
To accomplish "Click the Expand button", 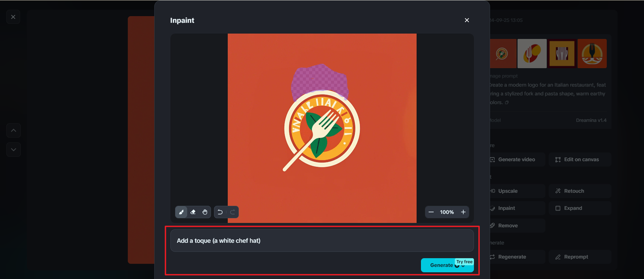I will [x=580, y=208].
